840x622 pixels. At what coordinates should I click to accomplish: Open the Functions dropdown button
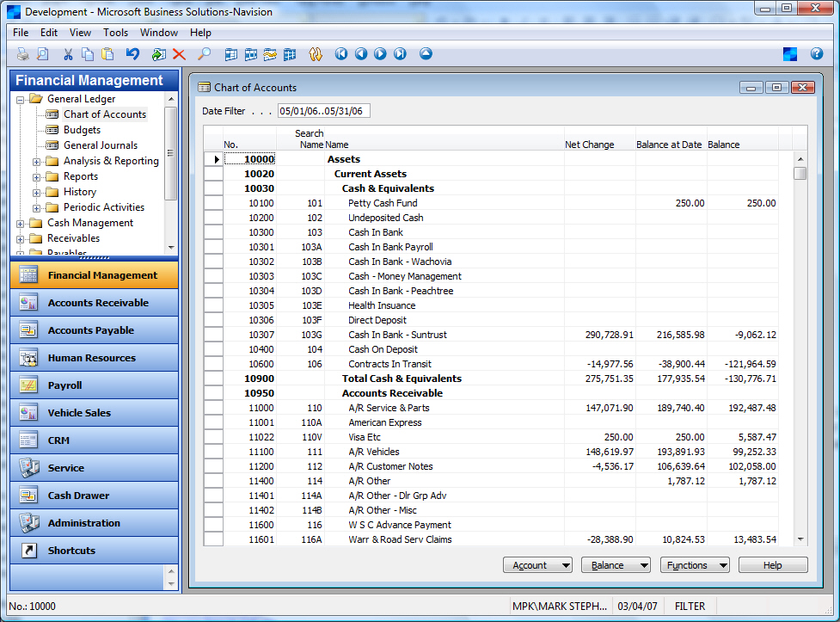point(695,565)
